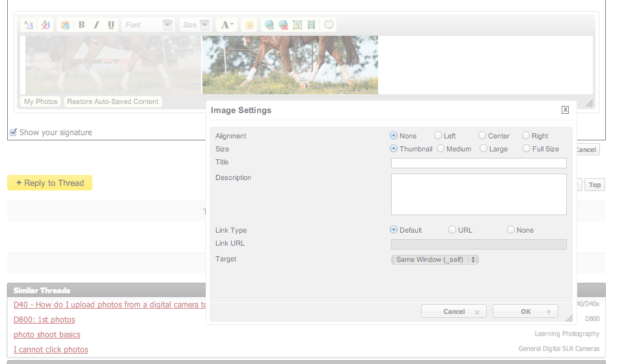Click the wrap quote speech bubble icon
Screen dimensions: 628x364
329,25
